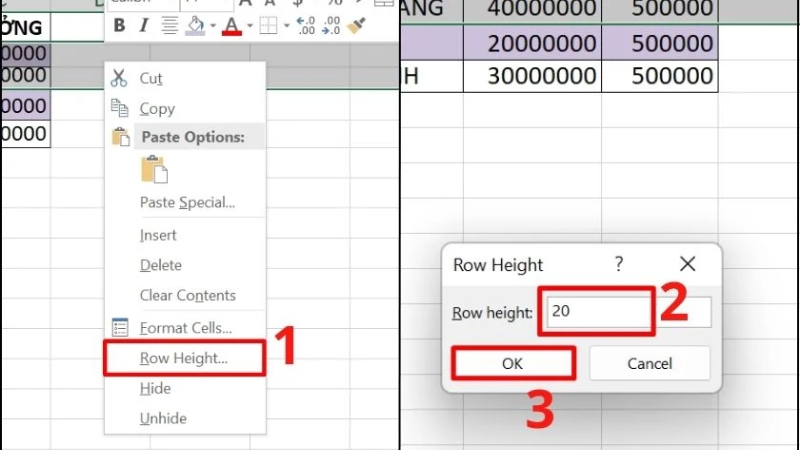Image resolution: width=800 pixels, height=450 pixels.
Task: Click the Copy pages icon
Action: 119,108
